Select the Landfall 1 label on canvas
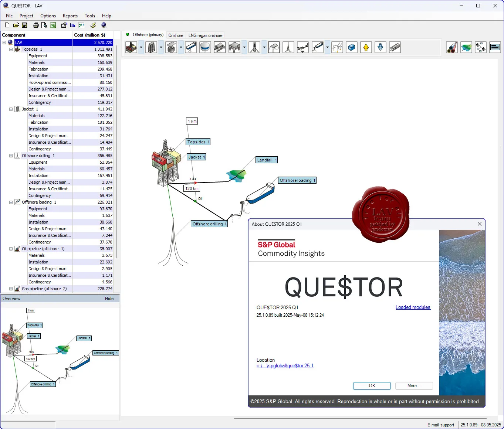 [267, 160]
